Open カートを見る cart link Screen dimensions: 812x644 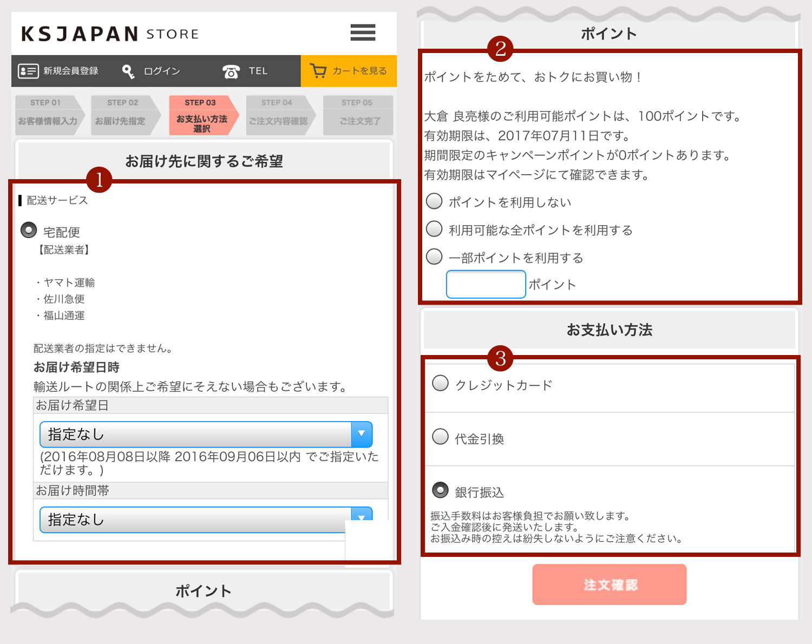(349, 71)
